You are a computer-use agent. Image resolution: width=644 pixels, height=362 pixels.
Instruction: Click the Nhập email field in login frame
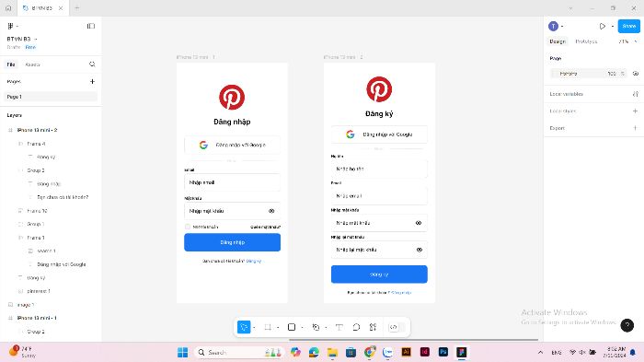pyautogui.click(x=232, y=182)
